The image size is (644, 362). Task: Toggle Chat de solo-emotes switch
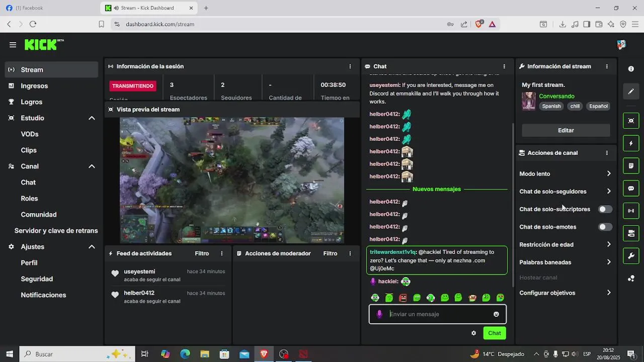coord(605,227)
